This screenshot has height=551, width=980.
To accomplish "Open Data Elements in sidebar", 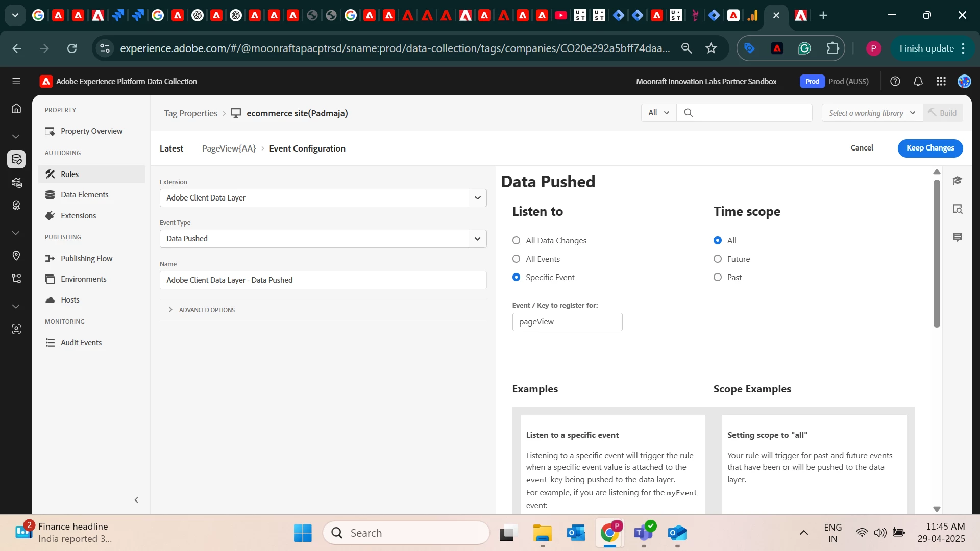I will (84, 195).
